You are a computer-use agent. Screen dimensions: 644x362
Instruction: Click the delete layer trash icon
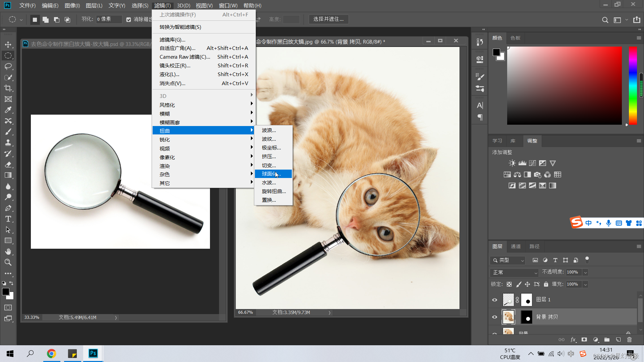pyautogui.click(x=629, y=340)
